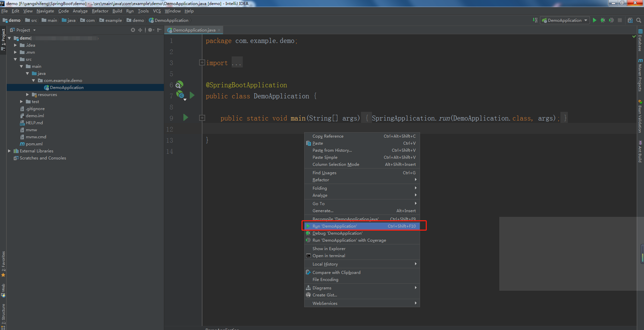Select pom.xml in the project tree
This screenshot has width=644, height=330.
tap(34, 144)
